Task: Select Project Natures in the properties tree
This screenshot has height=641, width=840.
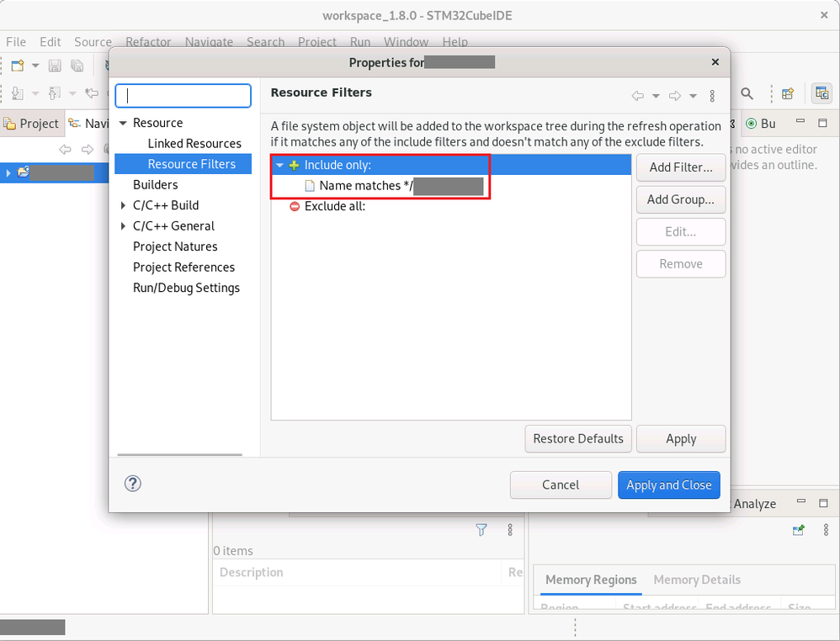Action: pos(175,246)
